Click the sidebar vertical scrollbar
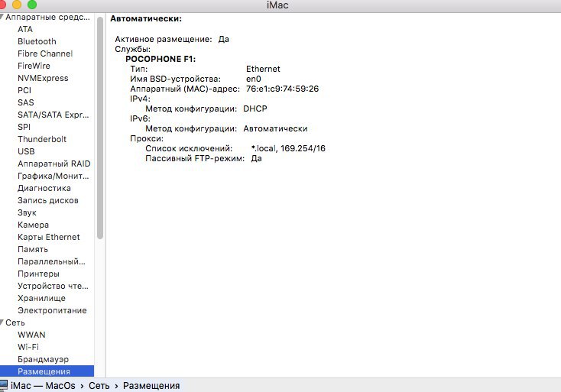This screenshot has width=561, height=392. (100, 128)
